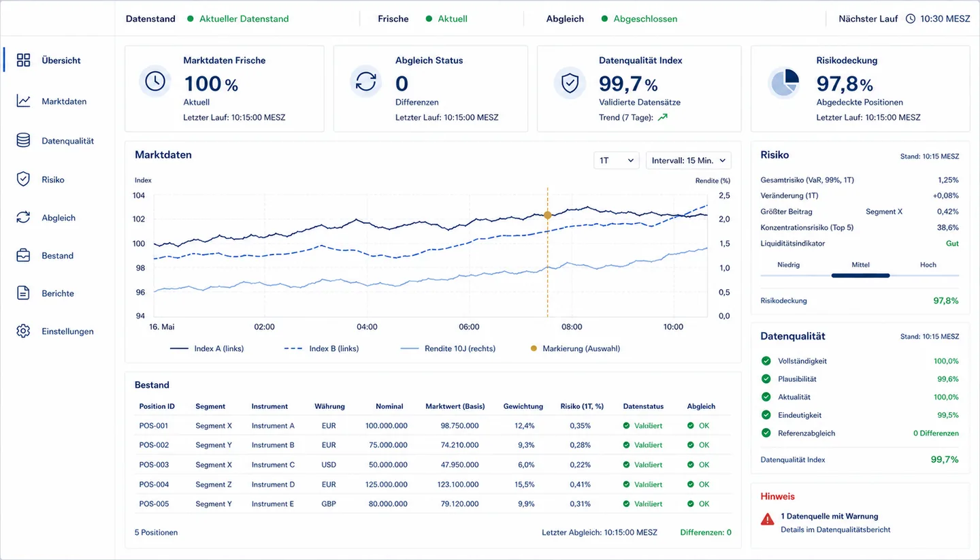This screenshot has height=560, width=980.
Task: Click the Segment Z cell
Action: [x=214, y=484]
